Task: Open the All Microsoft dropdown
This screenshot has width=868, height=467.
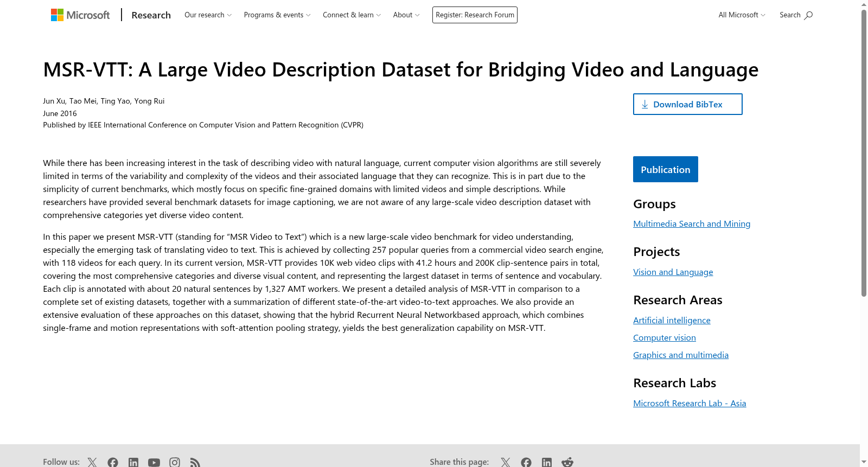Action: [x=742, y=15]
